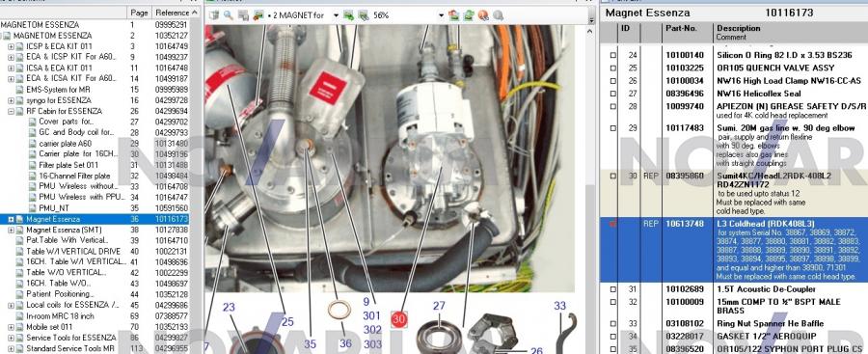This screenshot has height=354, width=868.
Task: Toggle checkbox next to ID 29 gas line
Action: coord(612,128)
